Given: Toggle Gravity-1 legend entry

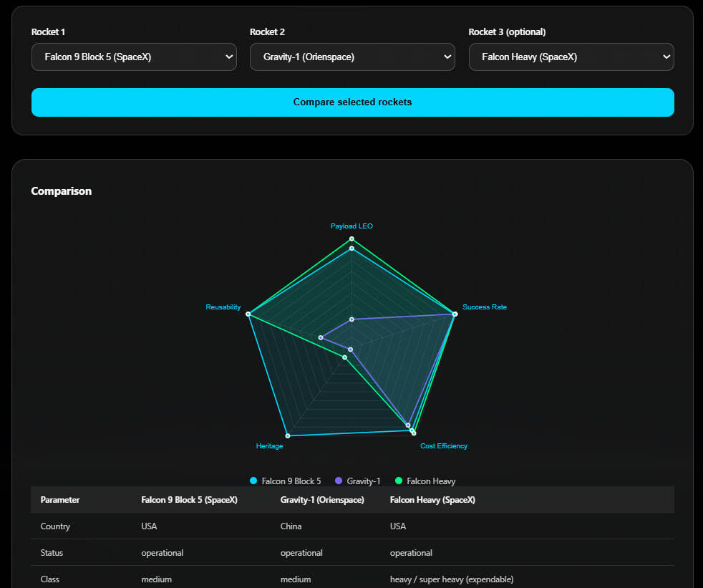Looking at the screenshot, I should 358,481.
